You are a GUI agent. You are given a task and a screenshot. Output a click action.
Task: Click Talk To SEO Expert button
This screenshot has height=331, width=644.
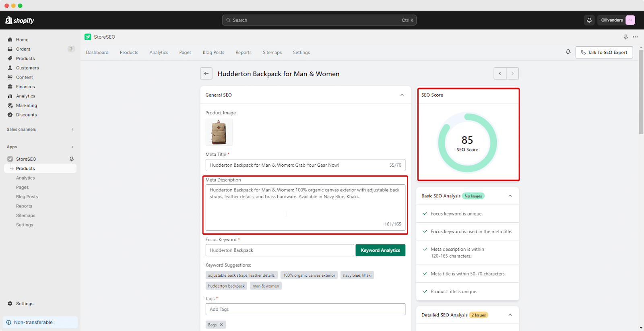pos(604,52)
